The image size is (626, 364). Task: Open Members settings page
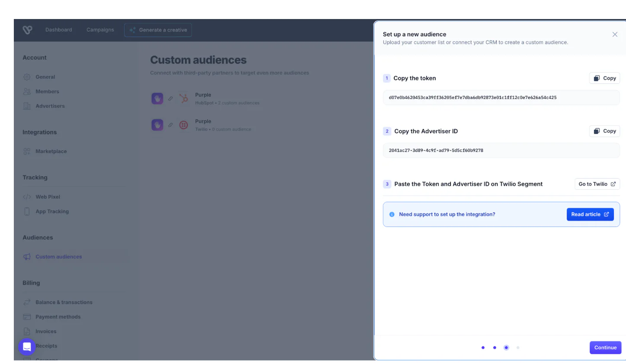pyautogui.click(x=48, y=92)
